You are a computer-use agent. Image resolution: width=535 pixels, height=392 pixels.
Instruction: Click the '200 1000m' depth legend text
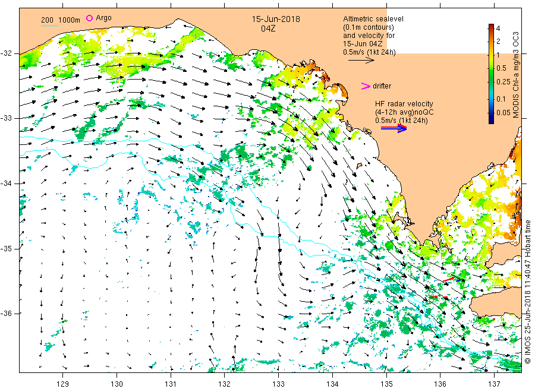pyautogui.click(x=61, y=20)
